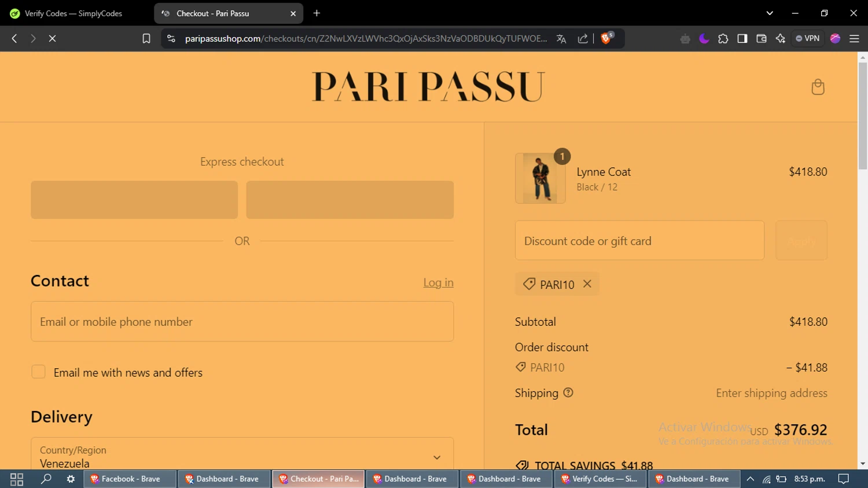The width and height of the screenshot is (868, 488).
Task: Click the Log in link
Action: pyautogui.click(x=438, y=282)
